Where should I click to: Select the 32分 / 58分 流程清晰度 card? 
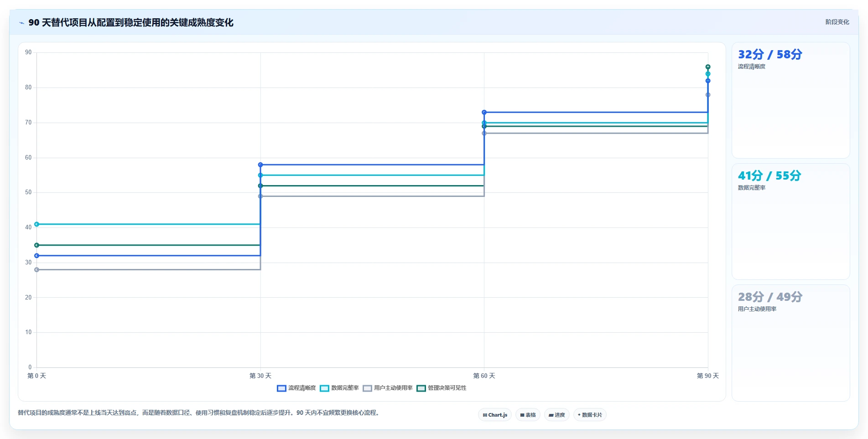[790, 100]
